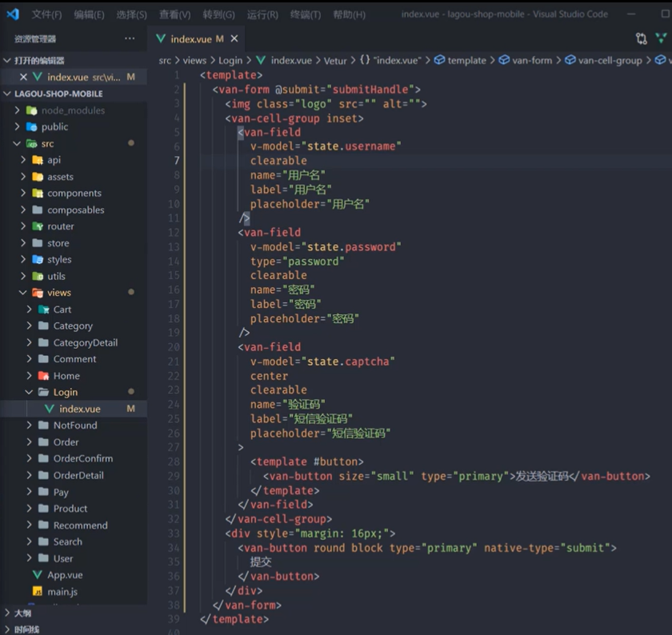
Task: Open the 转到(G) menu
Action: click(218, 14)
